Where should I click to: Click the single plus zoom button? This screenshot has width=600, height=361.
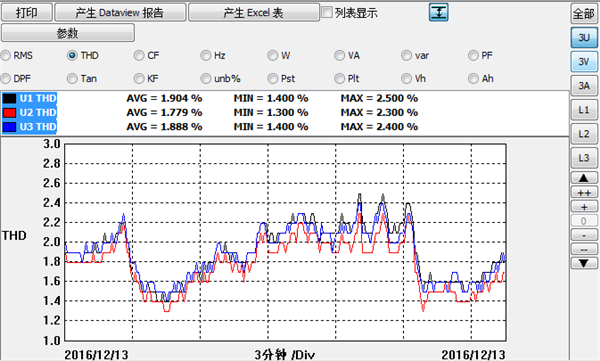pyautogui.click(x=584, y=207)
